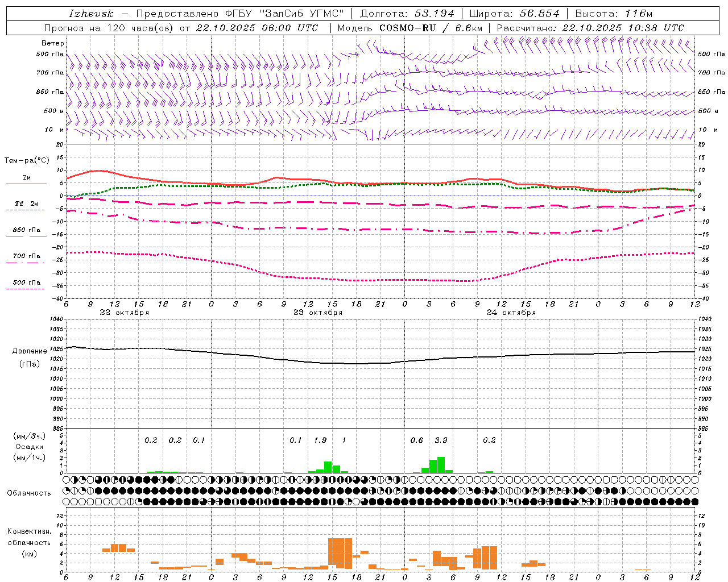Click the 0.6 precipitation total value
The image size is (728, 582).
pyautogui.click(x=417, y=440)
